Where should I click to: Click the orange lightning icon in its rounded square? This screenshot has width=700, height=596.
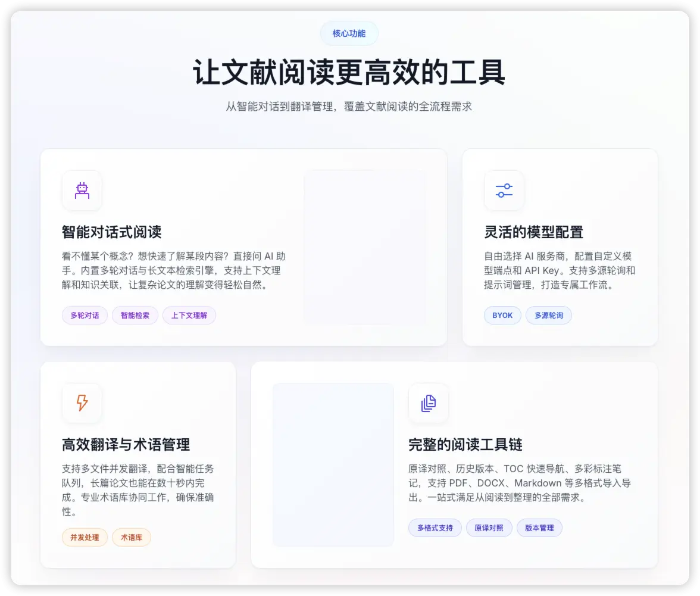pyautogui.click(x=82, y=403)
